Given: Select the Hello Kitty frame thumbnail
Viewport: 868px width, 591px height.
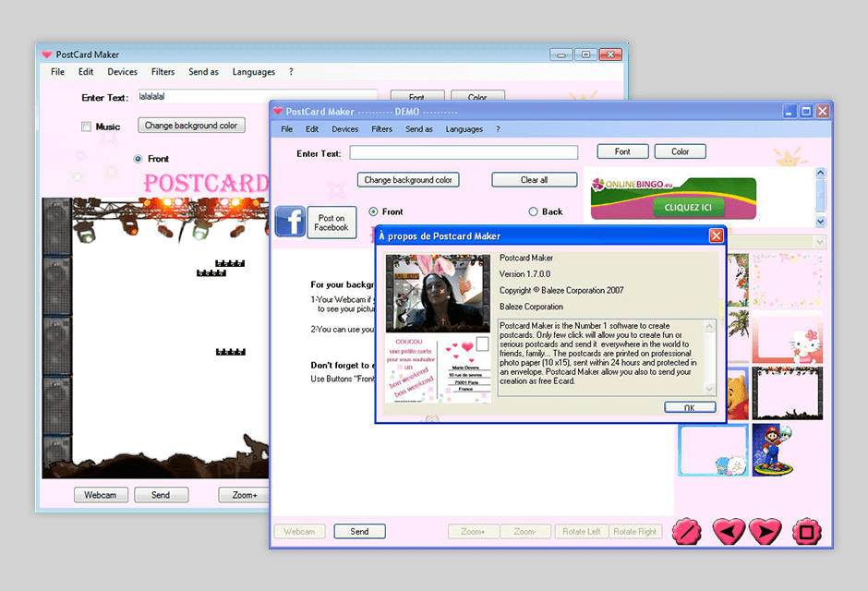Looking at the screenshot, I should point(787,336).
